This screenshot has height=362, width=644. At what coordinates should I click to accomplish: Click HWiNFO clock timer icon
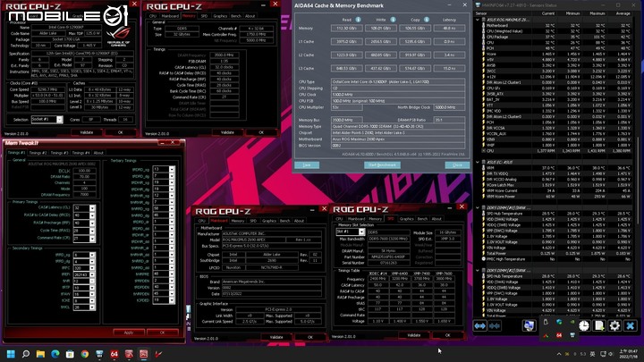click(x=584, y=326)
